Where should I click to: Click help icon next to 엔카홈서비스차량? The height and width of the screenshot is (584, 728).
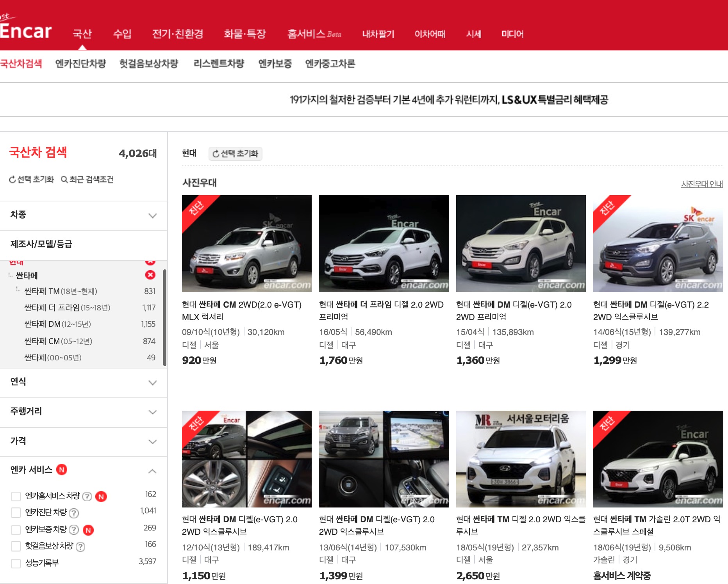[87, 496]
